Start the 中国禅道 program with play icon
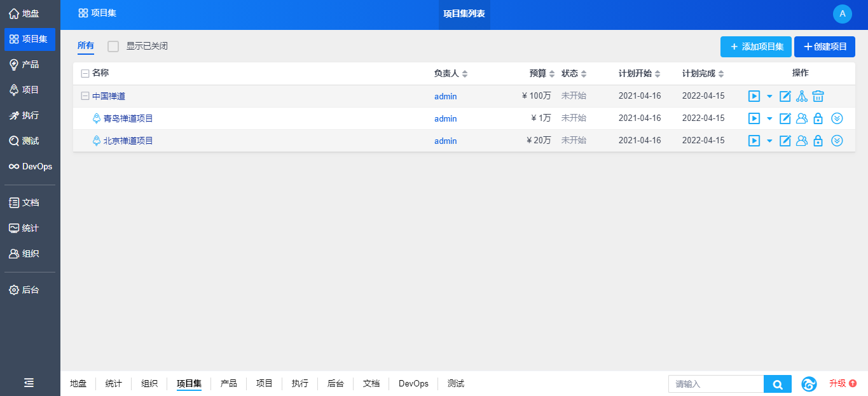The image size is (868, 396). pyautogui.click(x=754, y=96)
